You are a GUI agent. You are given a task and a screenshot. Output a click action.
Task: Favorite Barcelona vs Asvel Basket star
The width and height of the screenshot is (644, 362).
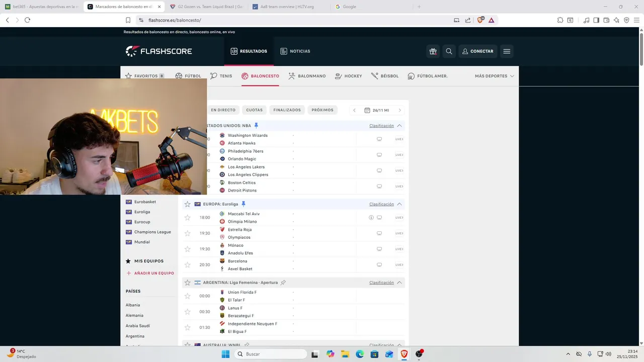[x=188, y=265]
